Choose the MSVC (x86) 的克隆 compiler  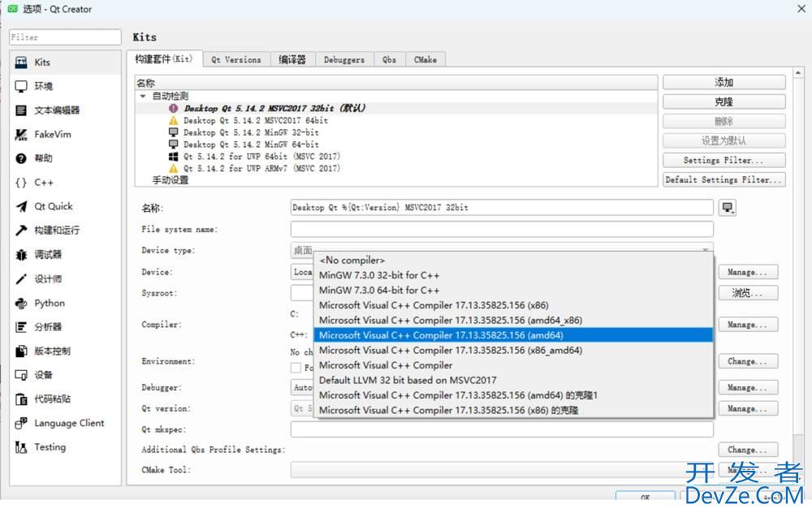click(513, 411)
